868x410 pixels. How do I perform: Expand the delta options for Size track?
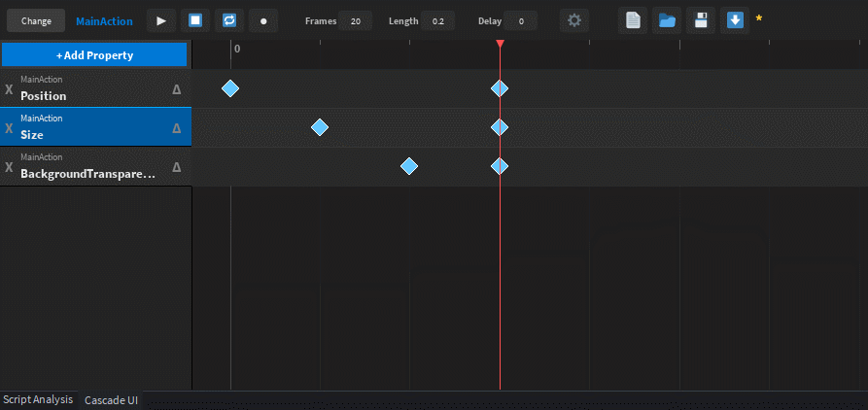pyautogui.click(x=177, y=128)
